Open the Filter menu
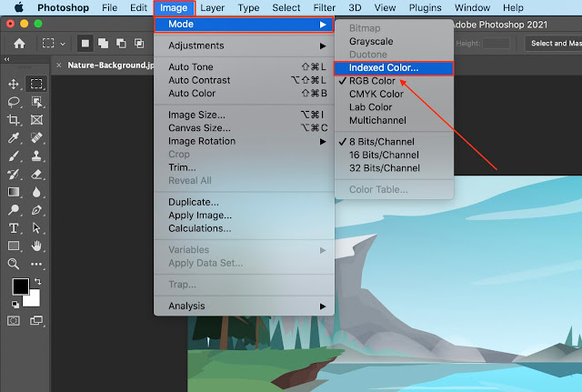582x392 pixels. [325, 8]
